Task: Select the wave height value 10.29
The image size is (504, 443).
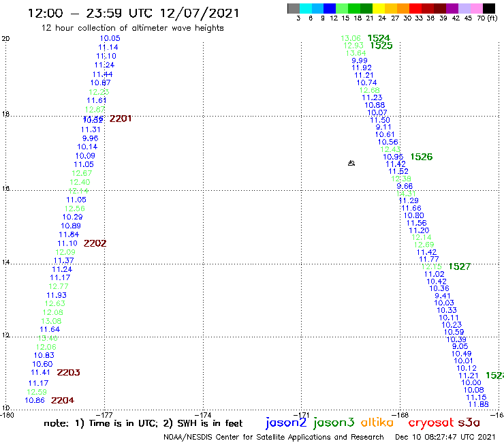Action: pyautogui.click(x=73, y=217)
